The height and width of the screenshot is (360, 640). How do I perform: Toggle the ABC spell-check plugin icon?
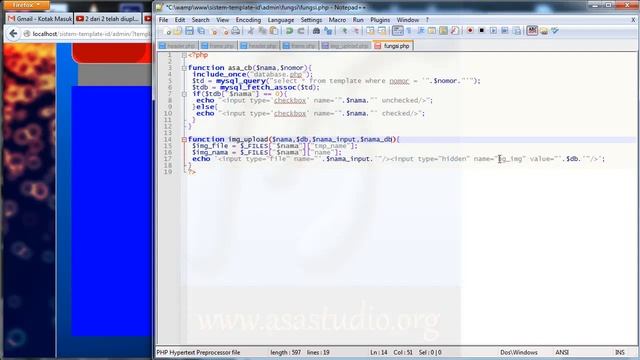(532, 31)
